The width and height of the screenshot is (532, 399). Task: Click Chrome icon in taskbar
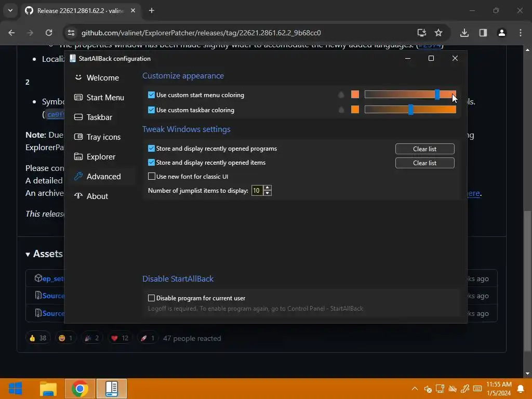[x=79, y=389]
